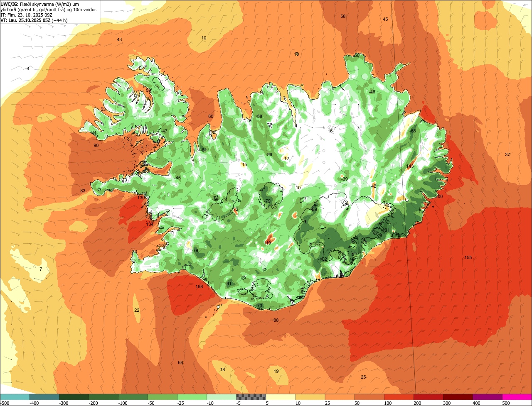Select the red-orange 100 to 200 swatch
The height and width of the screenshot is (406, 532).
(x=399, y=397)
